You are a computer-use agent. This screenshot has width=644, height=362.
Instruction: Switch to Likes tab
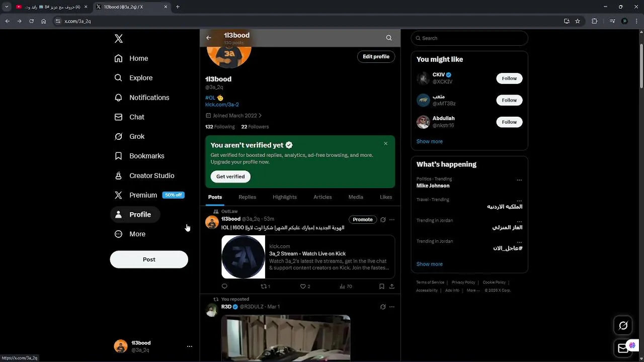click(386, 197)
